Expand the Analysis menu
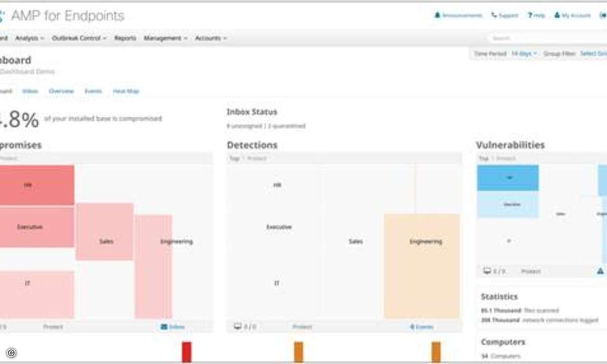The image size is (607, 364). (29, 38)
